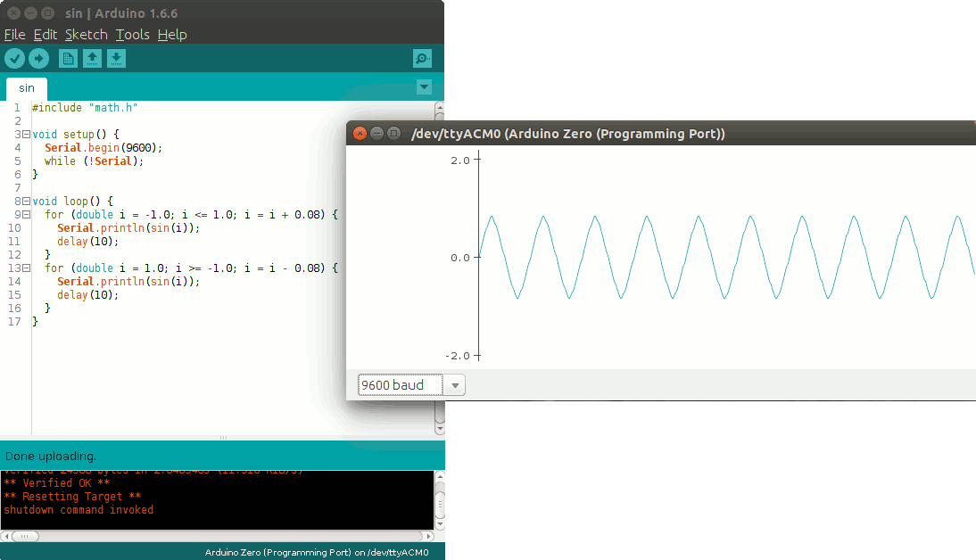Click the console scrollbar up arrow

coord(440,476)
